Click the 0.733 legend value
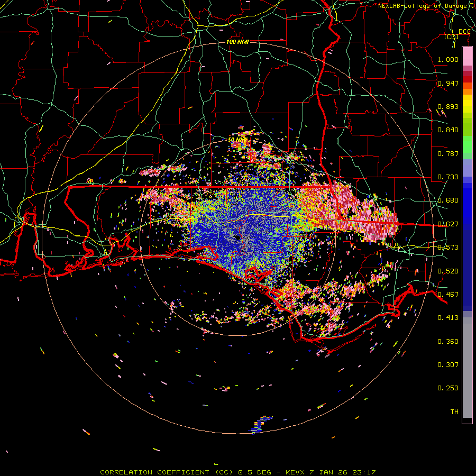The image size is (476, 476). point(448,177)
